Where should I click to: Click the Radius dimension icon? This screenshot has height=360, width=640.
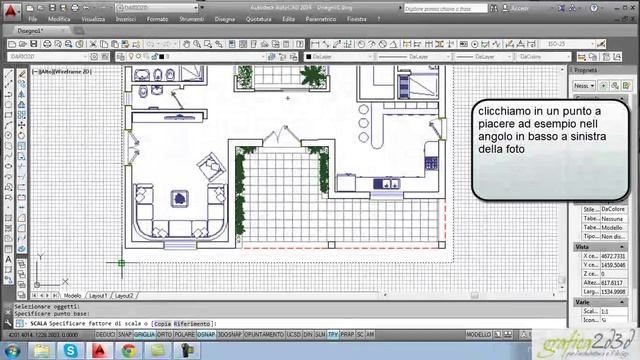click(361, 44)
